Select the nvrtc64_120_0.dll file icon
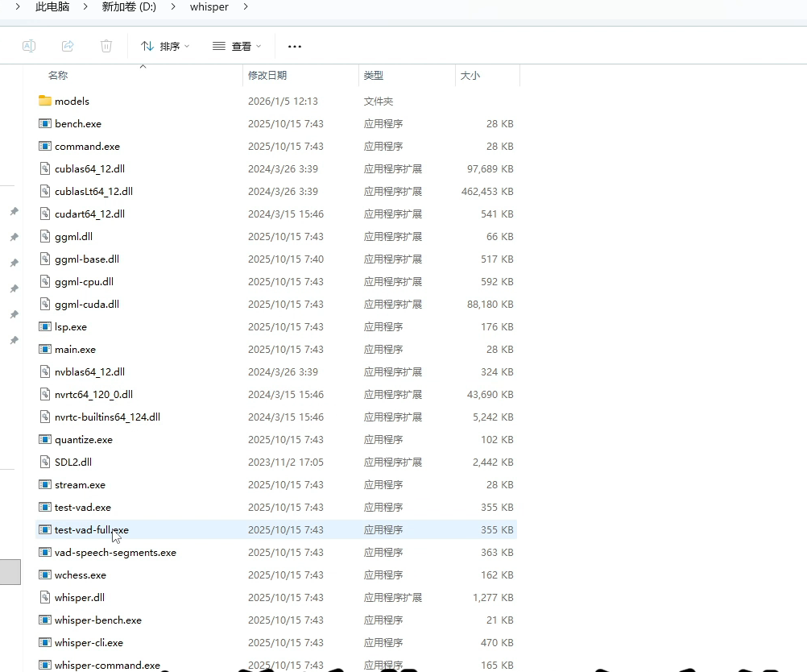Screen dimensions: 807x672 pyautogui.click(x=45, y=395)
